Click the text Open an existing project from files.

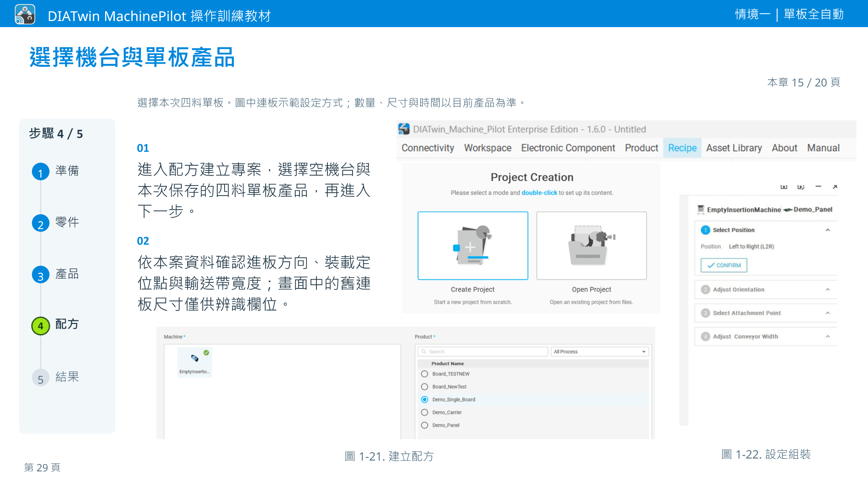coord(591,302)
